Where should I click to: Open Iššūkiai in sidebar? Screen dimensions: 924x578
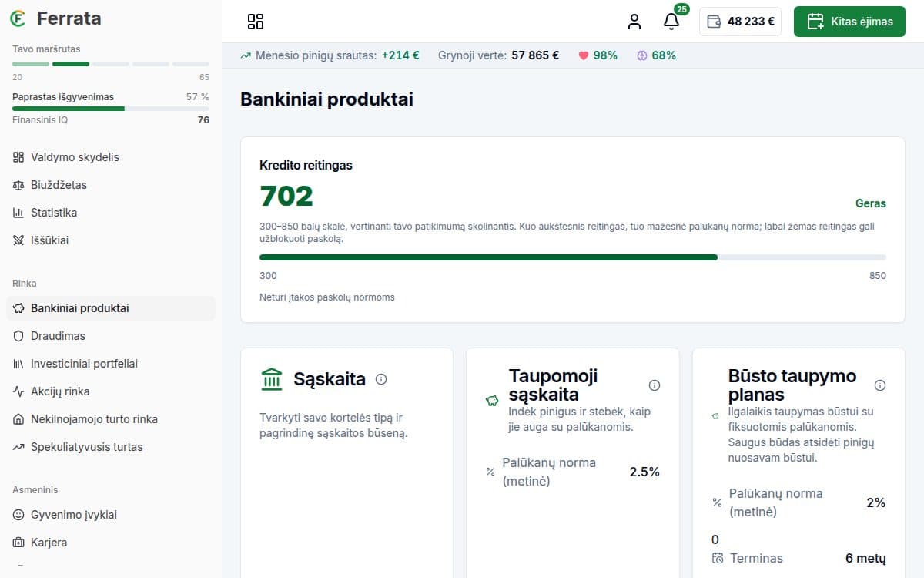point(111,240)
